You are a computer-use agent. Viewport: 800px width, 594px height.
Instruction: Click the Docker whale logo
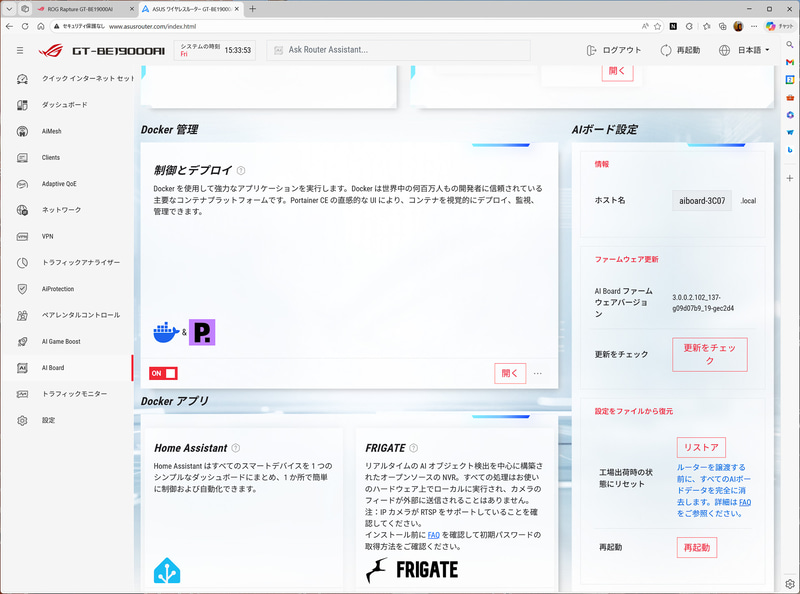[166, 332]
